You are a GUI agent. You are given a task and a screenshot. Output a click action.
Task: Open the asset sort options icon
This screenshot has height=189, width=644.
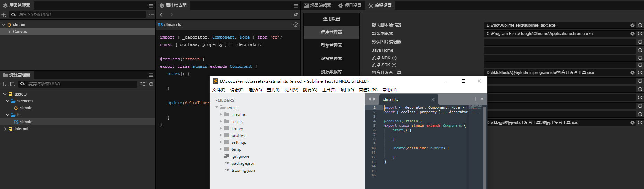(12, 84)
